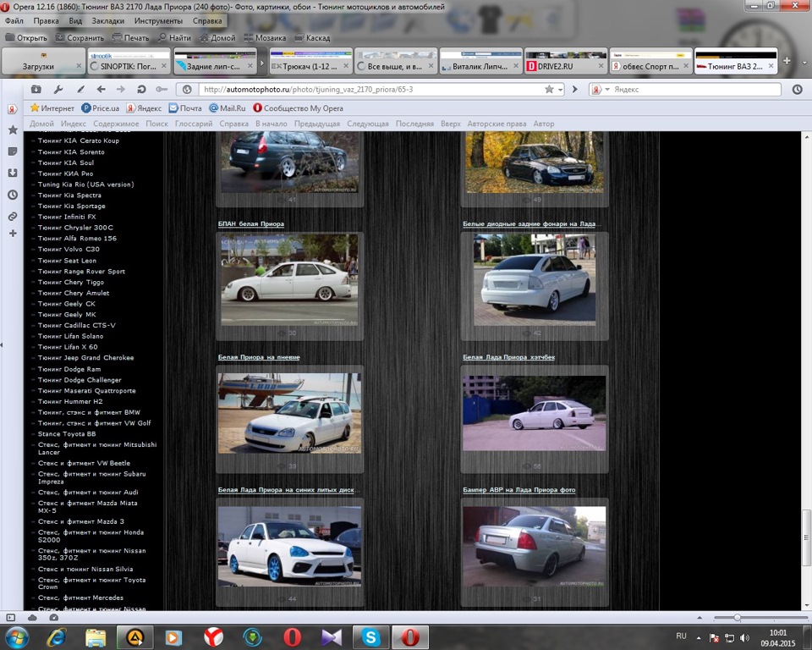
Task: Open the Бампер АВР на Лада Приора фото link
Action: pos(518,490)
